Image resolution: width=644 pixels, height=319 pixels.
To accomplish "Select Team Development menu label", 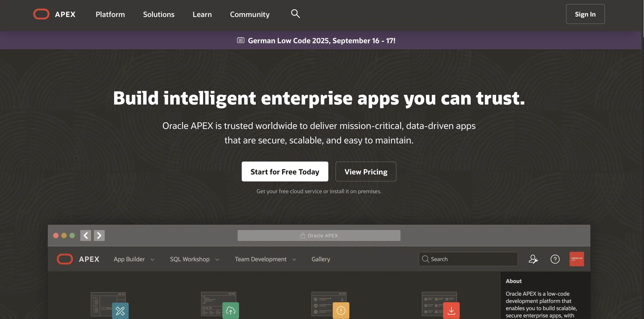I will coord(260,259).
